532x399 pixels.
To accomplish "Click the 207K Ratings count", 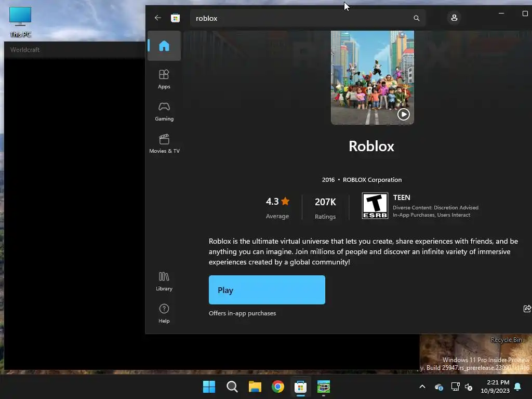I will 325,208.
